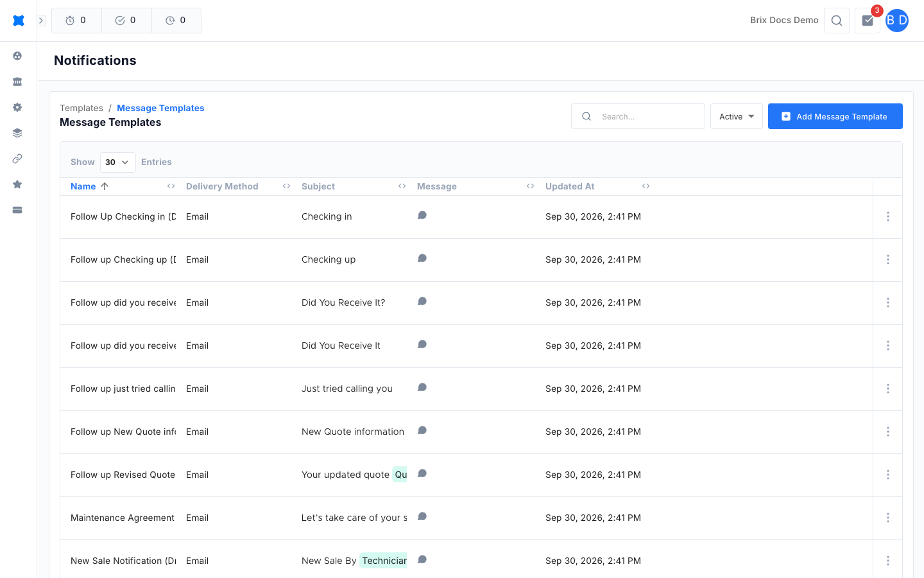Image resolution: width=924 pixels, height=578 pixels.
Task: Select the bank building icon in sidebar
Action: tap(17, 82)
